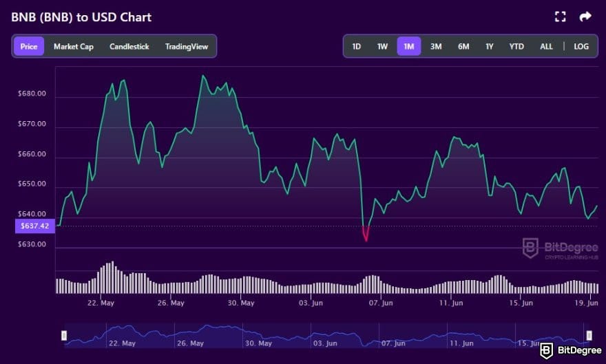Set time range to 1W

pos(382,46)
